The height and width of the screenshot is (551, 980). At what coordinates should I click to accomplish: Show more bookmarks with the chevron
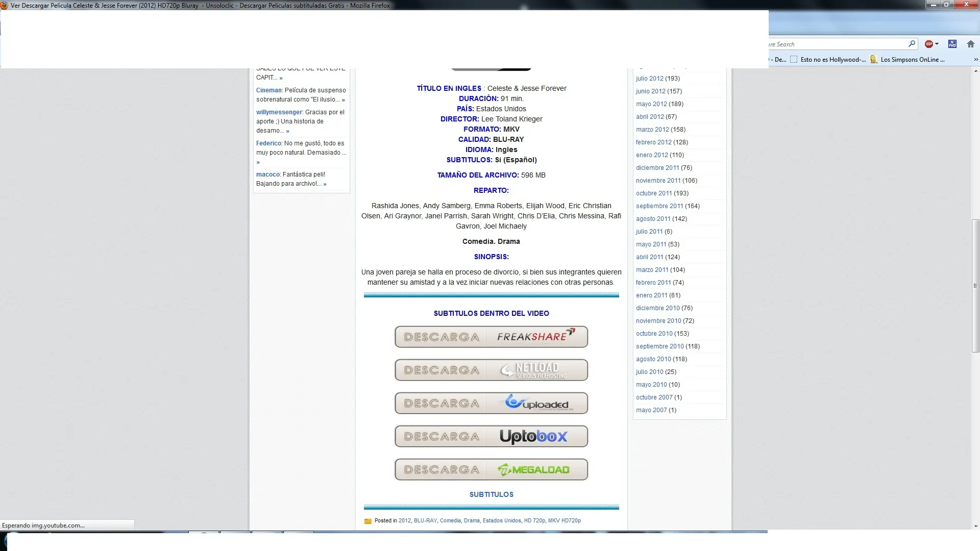tap(975, 59)
